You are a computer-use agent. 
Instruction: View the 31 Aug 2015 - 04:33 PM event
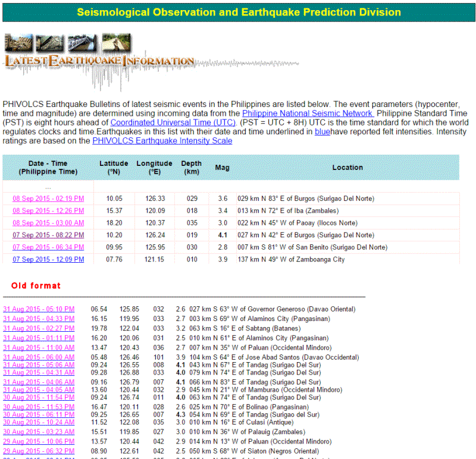pos(39,319)
